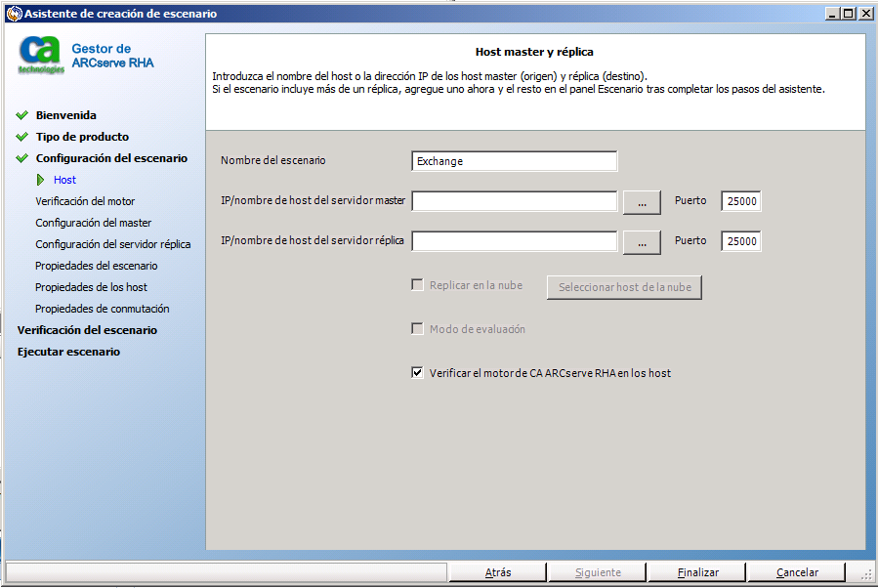Browse for the réplica server host

click(642, 242)
